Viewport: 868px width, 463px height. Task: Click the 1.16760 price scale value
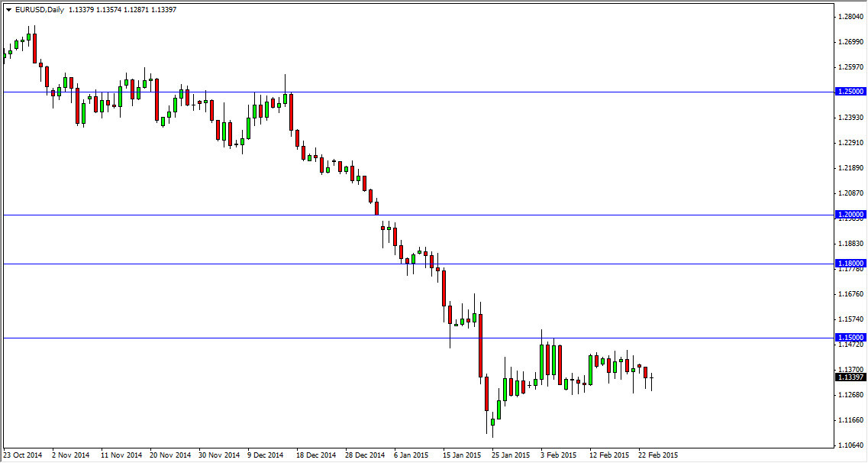[x=851, y=294]
